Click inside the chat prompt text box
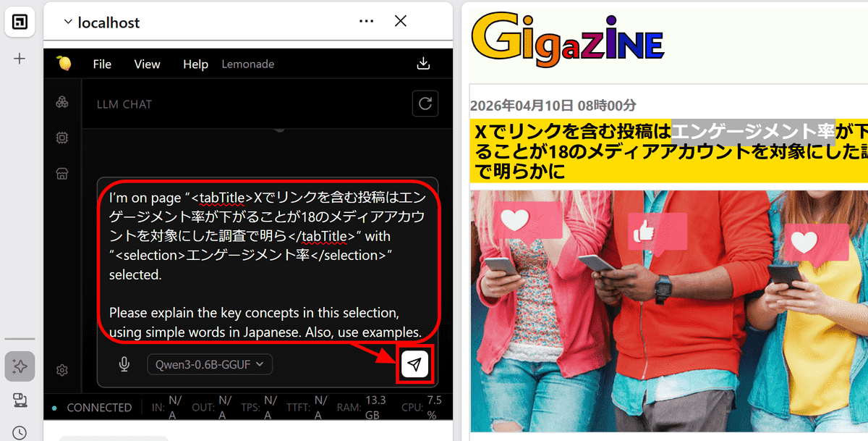 tap(266, 265)
